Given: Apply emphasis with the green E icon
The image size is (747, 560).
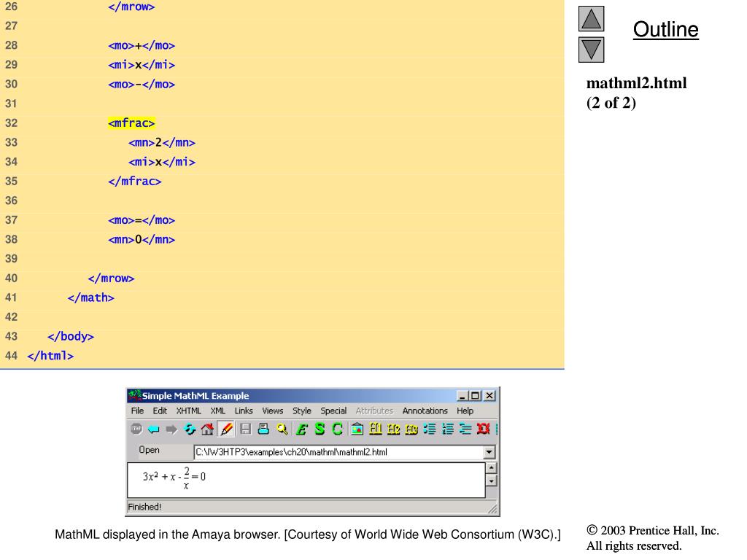Looking at the screenshot, I should 301,429.
